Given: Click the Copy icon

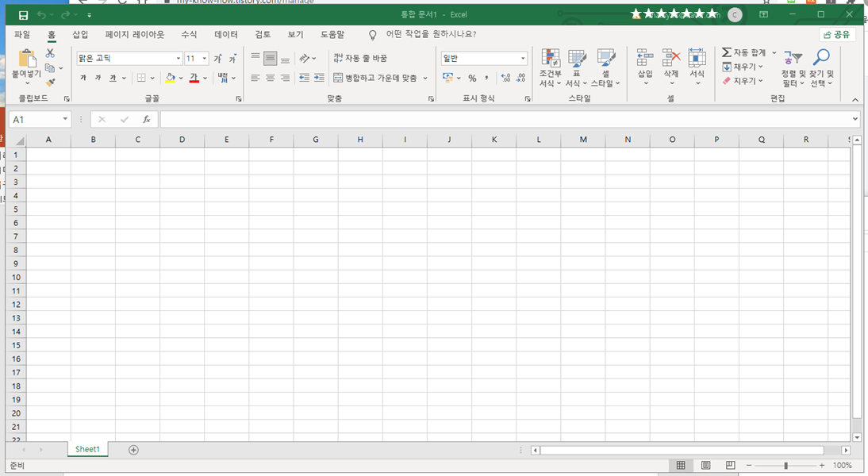Looking at the screenshot, I should [x=50, y=67].
